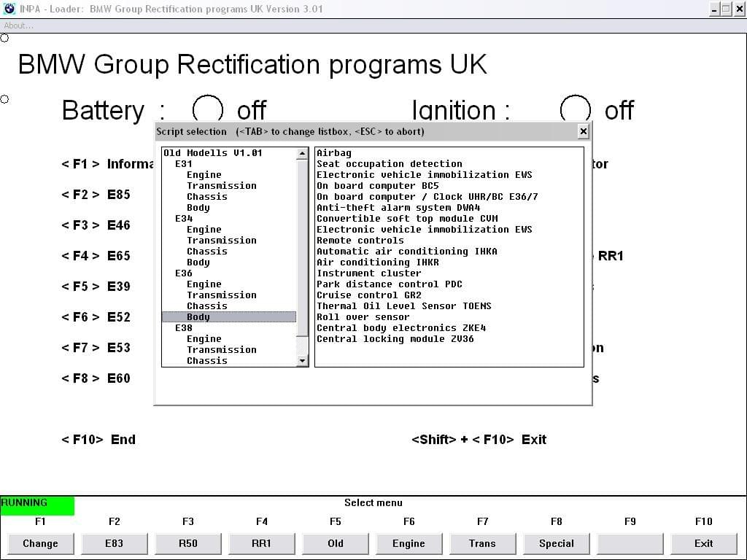Open the About menu
Screen dimensions: 747x560
tap(18, 26)
